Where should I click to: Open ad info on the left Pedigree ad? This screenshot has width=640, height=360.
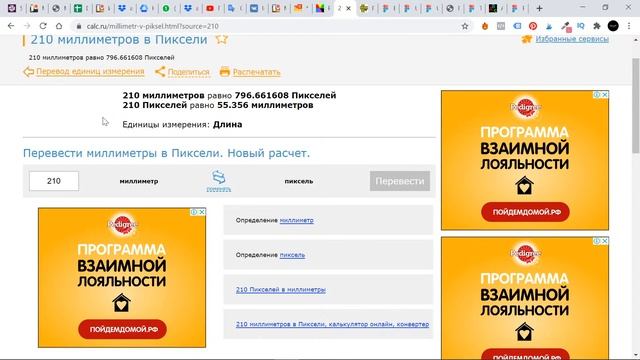(194, 212)
